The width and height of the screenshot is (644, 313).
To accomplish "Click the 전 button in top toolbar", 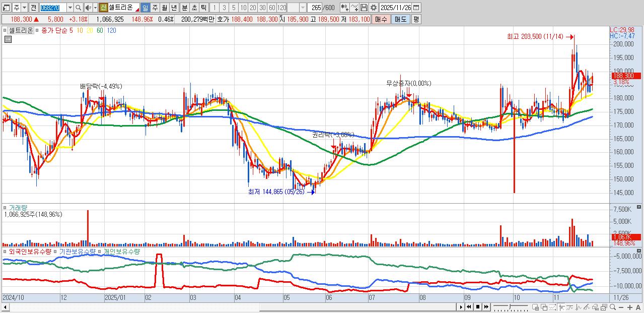I will [x=33, y=8].
